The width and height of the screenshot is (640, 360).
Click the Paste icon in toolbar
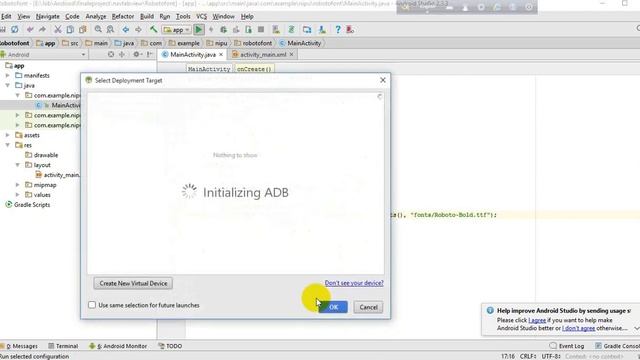(83, 29)
